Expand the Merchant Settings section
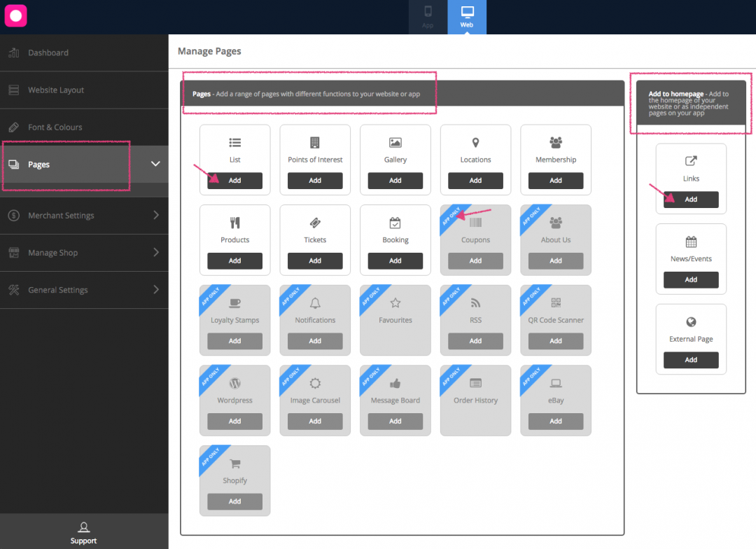This screenshot has height=549, width=756. coord(84,216)
